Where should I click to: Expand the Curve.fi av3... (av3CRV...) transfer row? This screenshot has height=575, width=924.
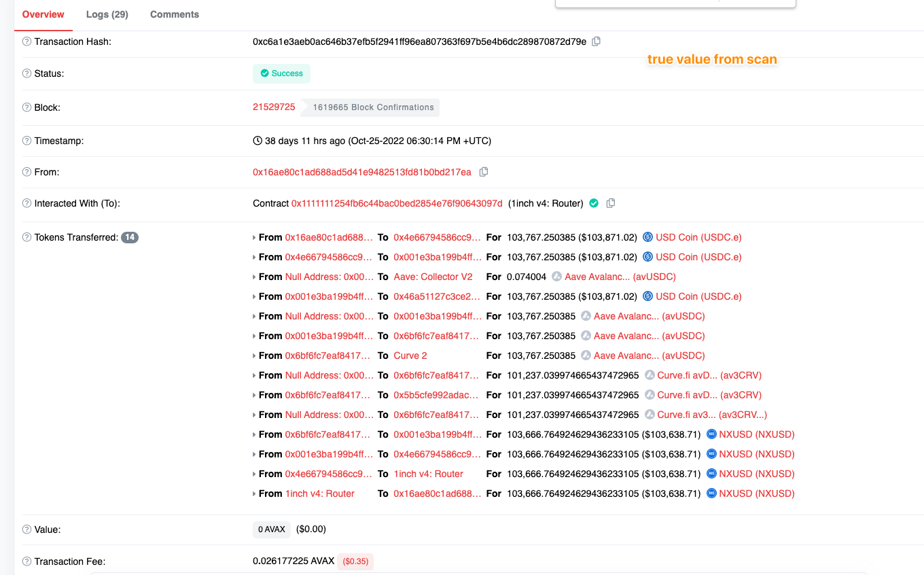[x=255, y=415]
